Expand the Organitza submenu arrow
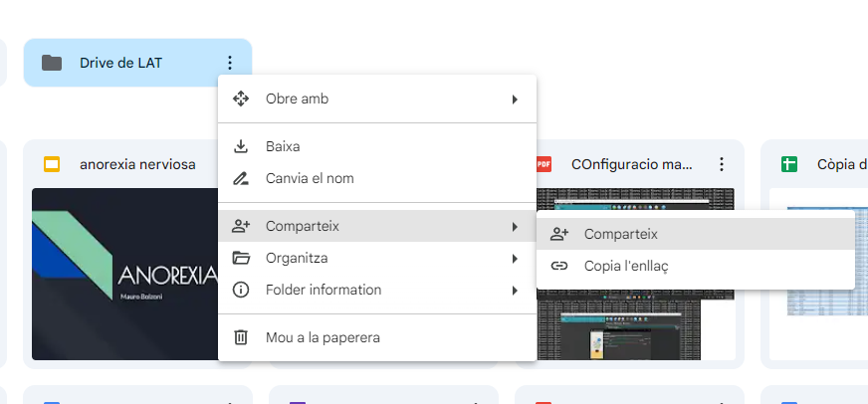Image resolution: width=868 pixels, height=404 pixels. [x=515, y=258]
